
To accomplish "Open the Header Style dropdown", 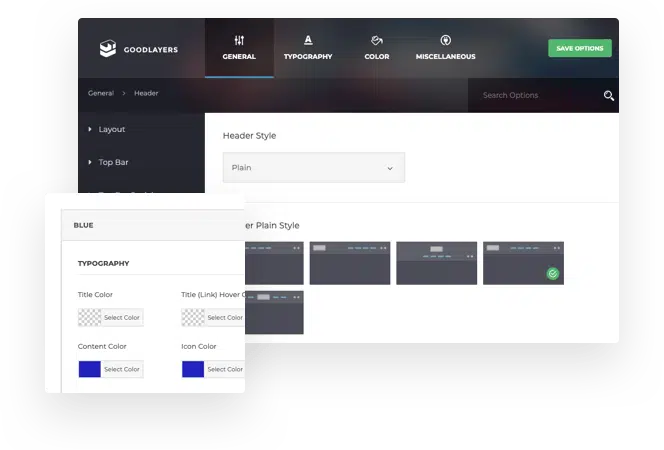I will click(x=313, y=168).
